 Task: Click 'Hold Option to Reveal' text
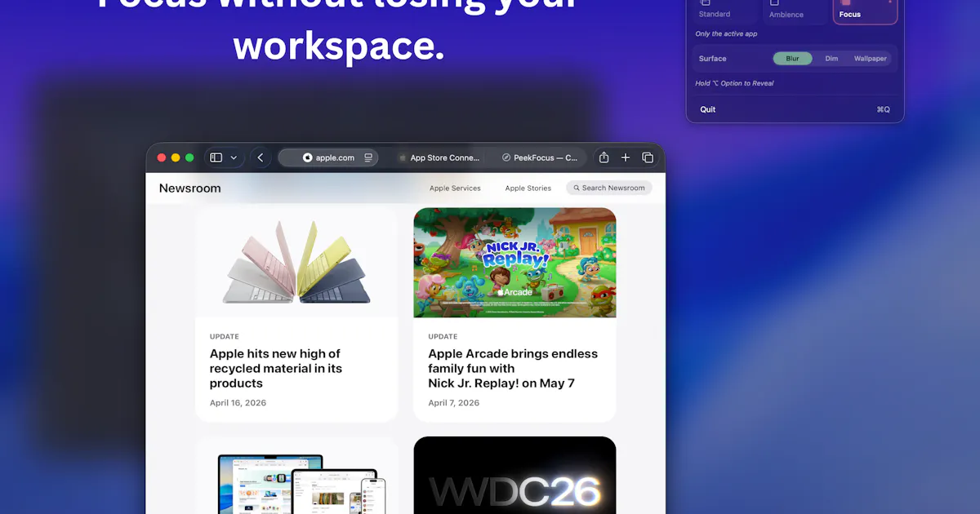pyautogui.click(x=734, y=83)
